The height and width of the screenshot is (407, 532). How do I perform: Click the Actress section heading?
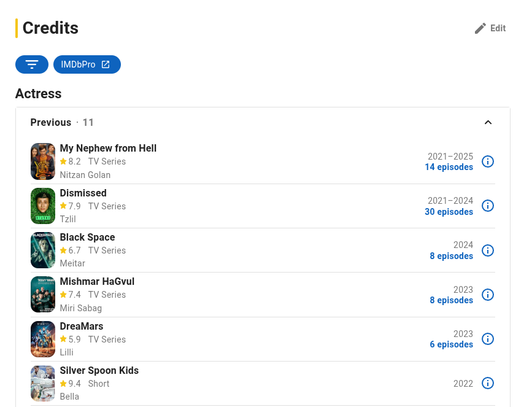pos(38,94)
